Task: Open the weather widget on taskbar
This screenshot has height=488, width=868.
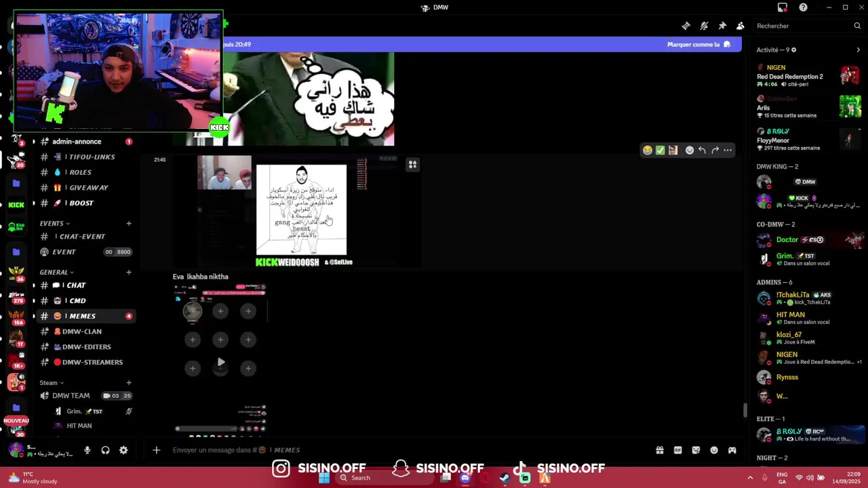Action: click(33, 478)
